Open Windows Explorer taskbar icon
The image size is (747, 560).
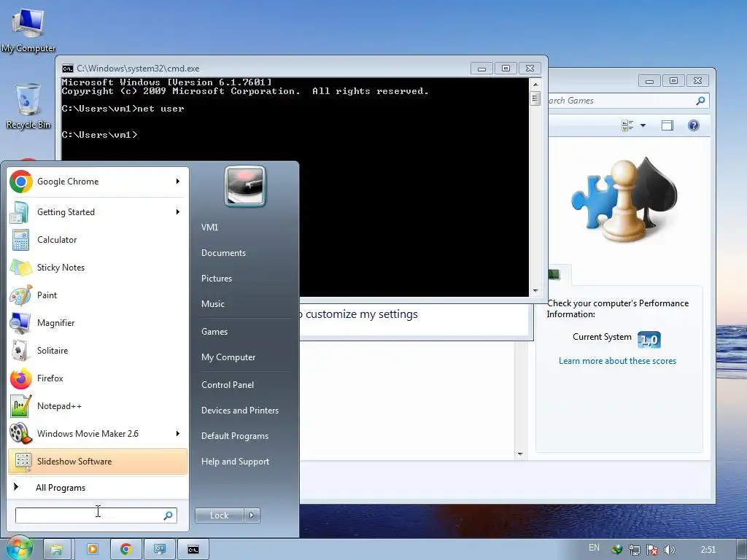coord(57,550)
